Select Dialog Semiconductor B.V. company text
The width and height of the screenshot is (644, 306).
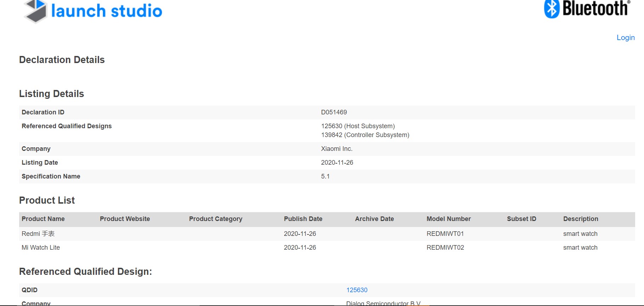383,303
